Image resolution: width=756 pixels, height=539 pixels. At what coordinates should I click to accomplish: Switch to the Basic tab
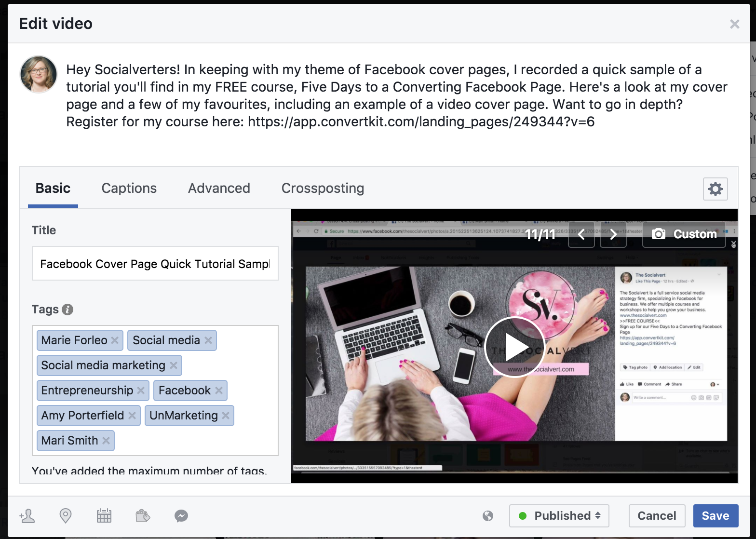(53, 189)
